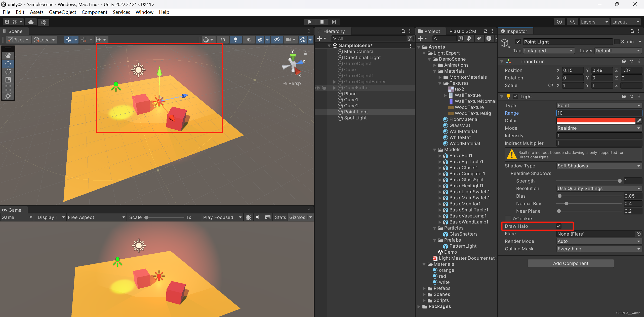644x317 pixels.
Task: Select the Rect tool
Action: pyautogui.click(x=8, y=88)
